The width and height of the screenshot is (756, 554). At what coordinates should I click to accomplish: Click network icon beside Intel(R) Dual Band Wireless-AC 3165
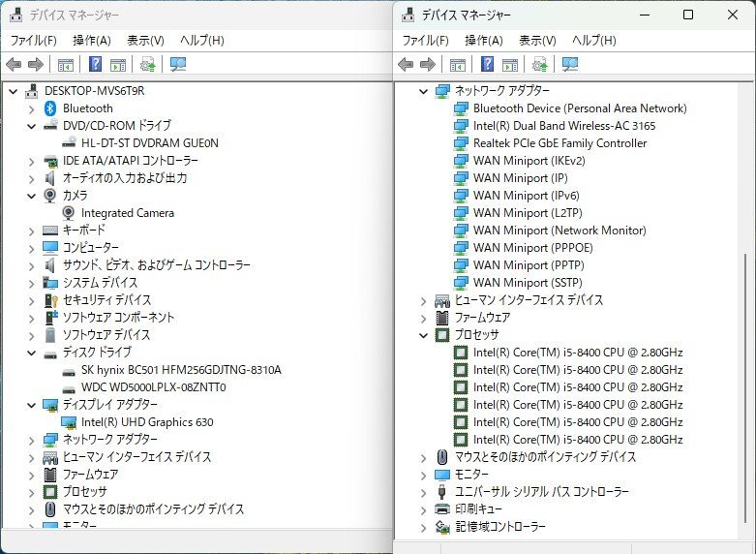coord(461,126)
